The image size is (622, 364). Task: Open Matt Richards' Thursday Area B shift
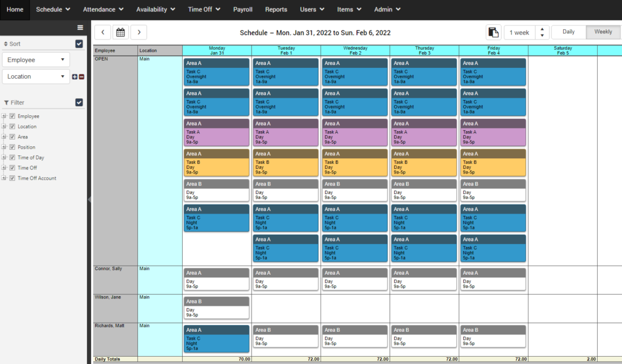click(x=424, y=336)
